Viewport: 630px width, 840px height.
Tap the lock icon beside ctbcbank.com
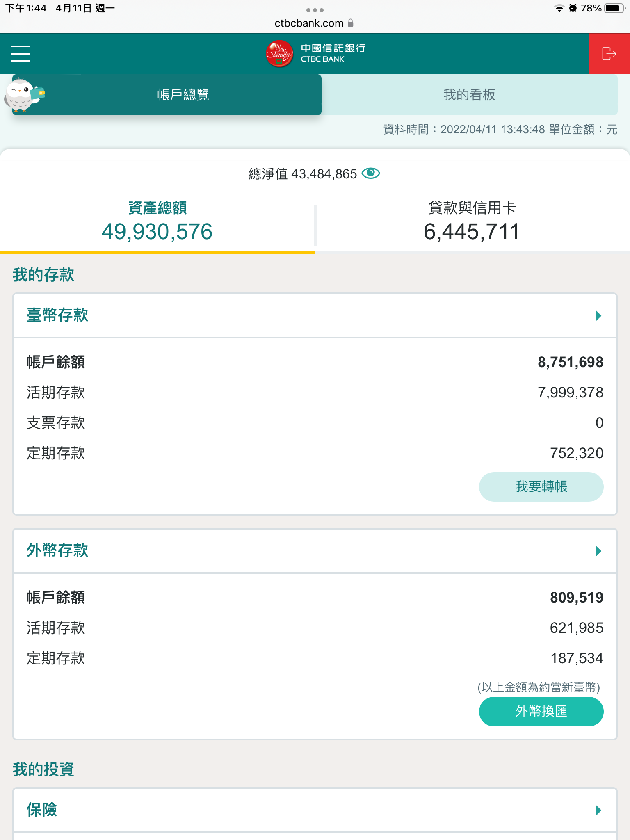(351, 23)
